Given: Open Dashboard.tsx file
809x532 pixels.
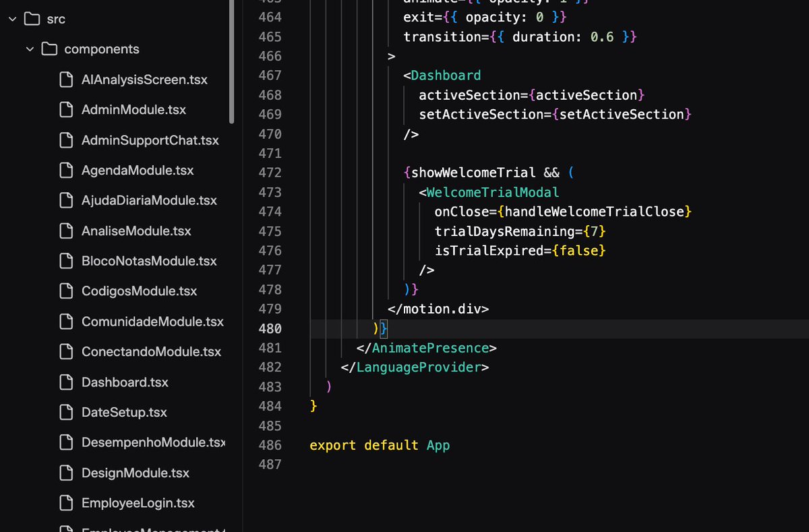Looking at the screenshot, I should pos(125,382).
